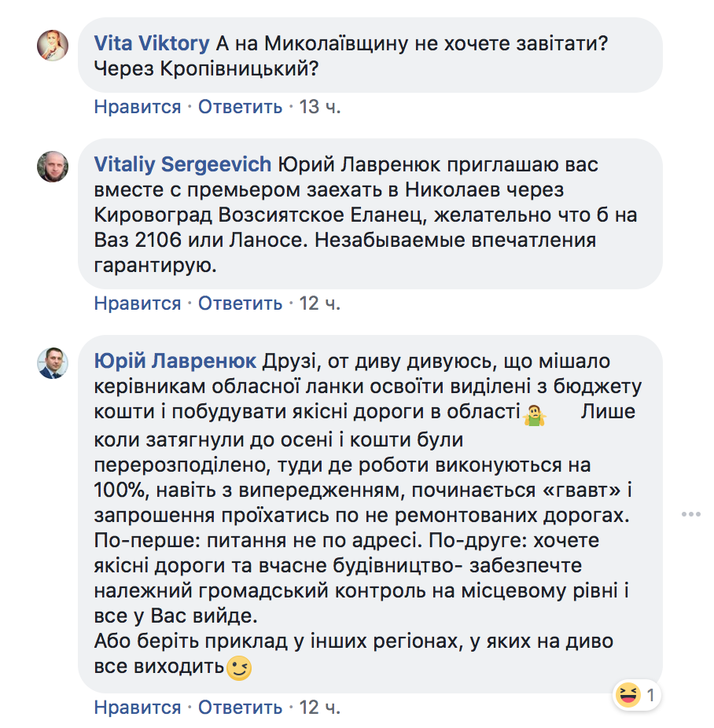
Task: Click Vita Viktory's profile avatar
Action: (53, 45)
